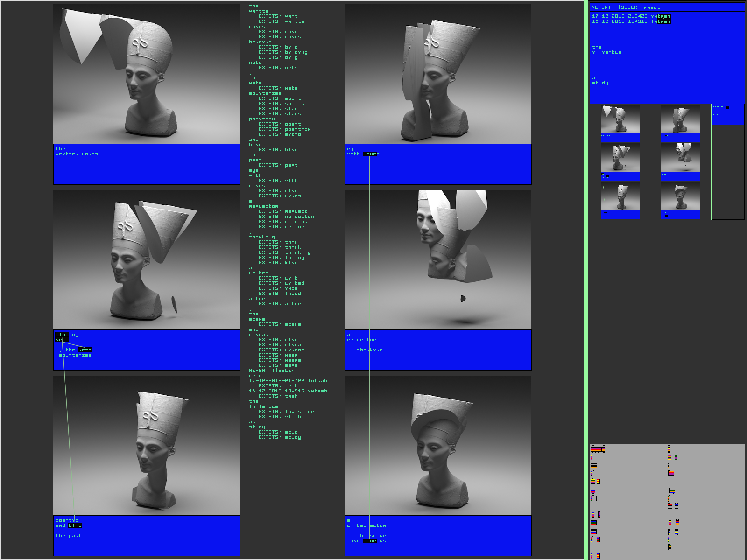
Task: Click the 'eye with lines' blue caption text
Action: [x=363, y=152]
